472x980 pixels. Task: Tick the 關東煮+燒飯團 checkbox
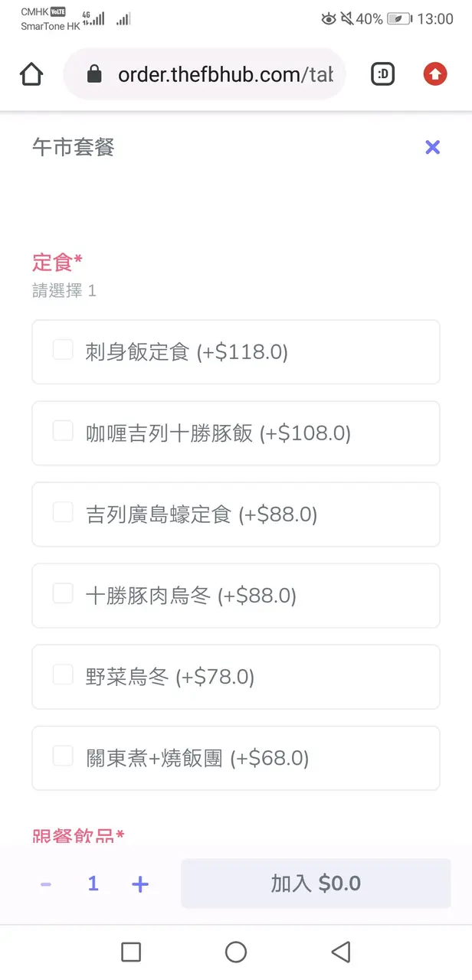[63, 756]
